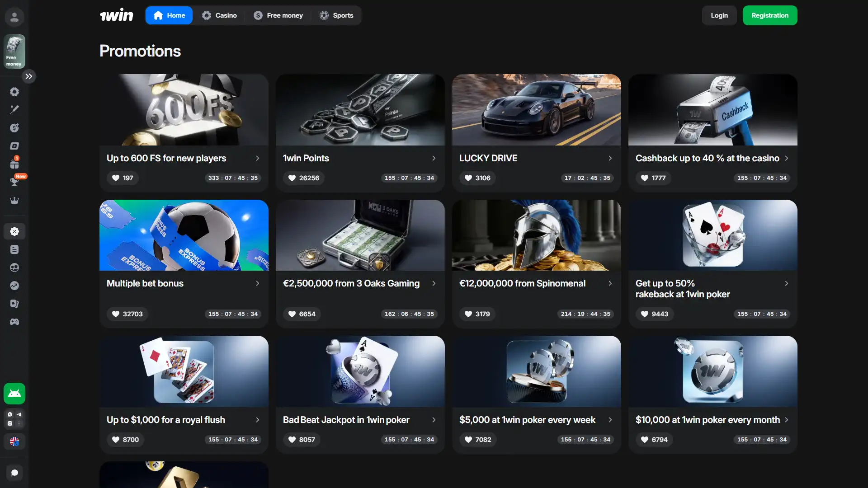Switch to the Casino tab
The height and width of the screenshot is (488, 868).
219,15
